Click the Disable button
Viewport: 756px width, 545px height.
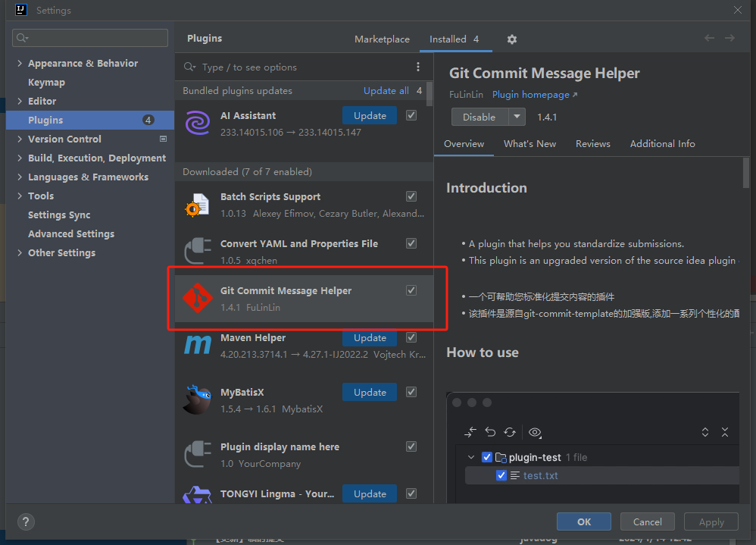click(480, 117)
